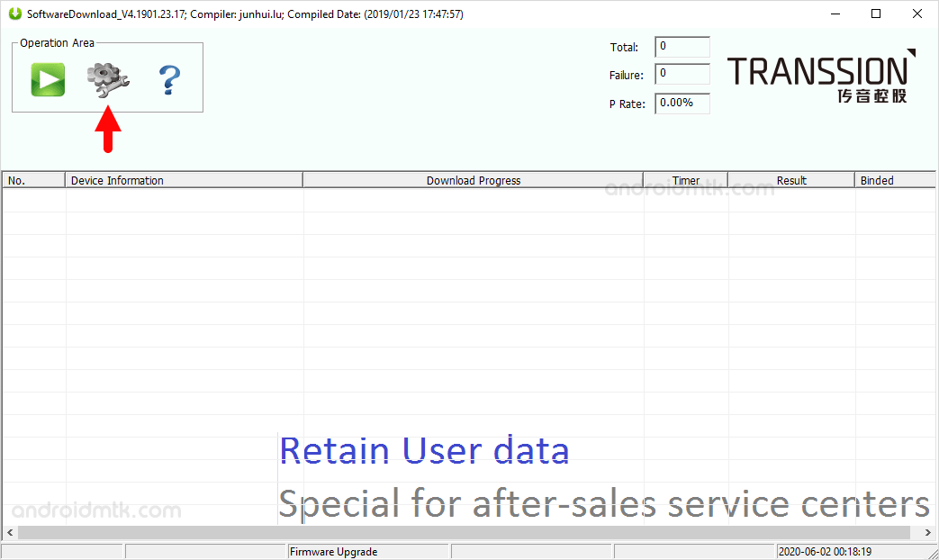Click the TRANSSION company logo
Screen dimensions: 939x560
point(821,77)
